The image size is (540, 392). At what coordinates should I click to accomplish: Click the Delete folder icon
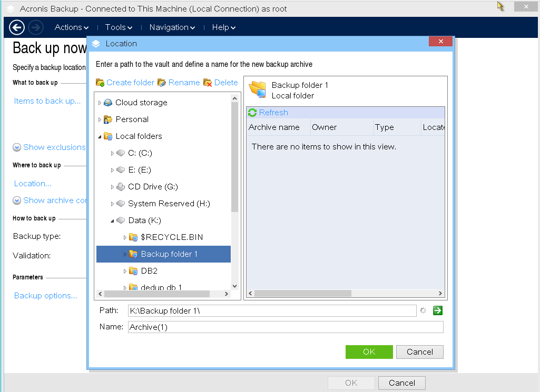[208, 83]
